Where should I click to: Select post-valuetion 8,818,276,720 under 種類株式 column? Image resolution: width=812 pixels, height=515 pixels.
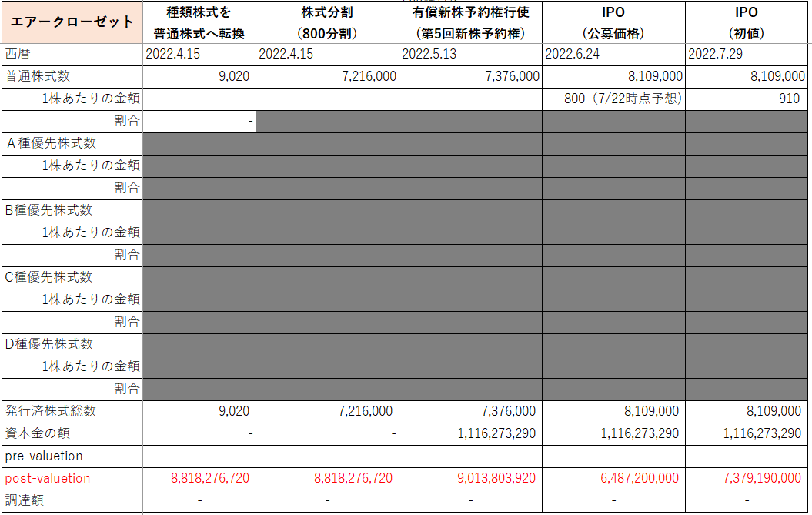tap(210, 478)
